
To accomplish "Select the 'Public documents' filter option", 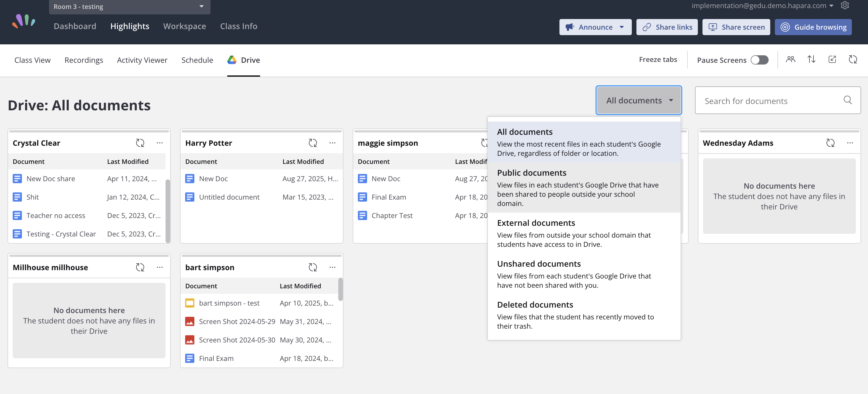I will [584, 188].
